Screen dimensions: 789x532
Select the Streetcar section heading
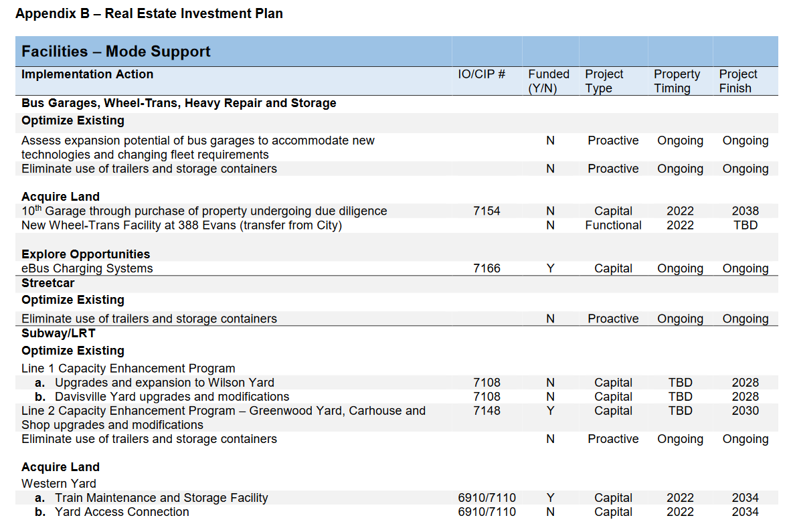(x=48, y=283)
